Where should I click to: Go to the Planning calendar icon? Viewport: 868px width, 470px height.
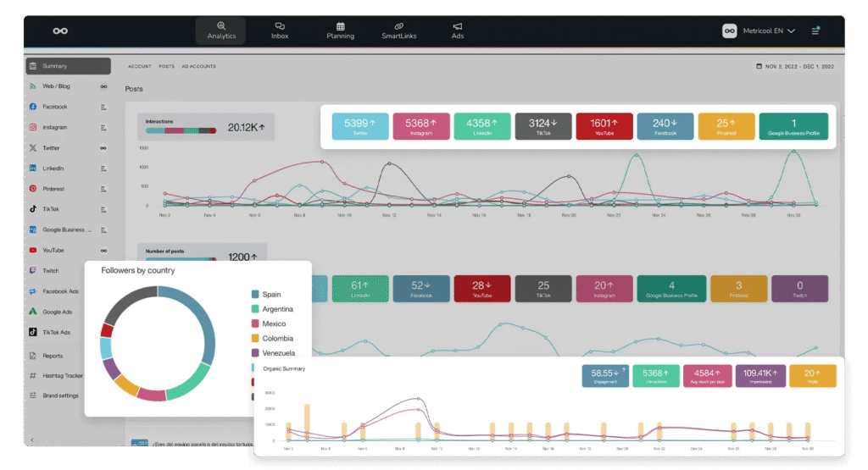point(340,30)
